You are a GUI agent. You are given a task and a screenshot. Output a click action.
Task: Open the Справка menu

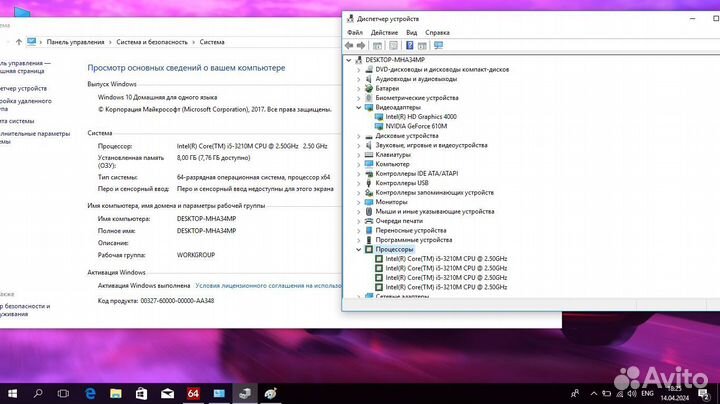(x=437, y=33)
